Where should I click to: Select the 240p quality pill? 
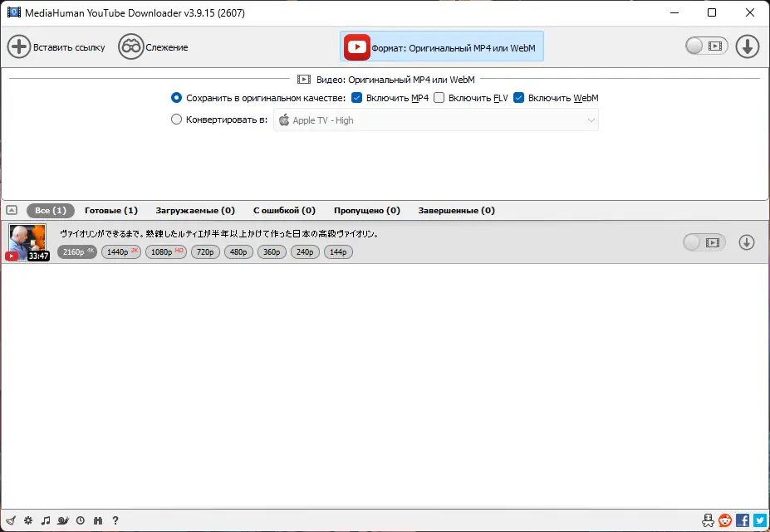tap(305, 251)
